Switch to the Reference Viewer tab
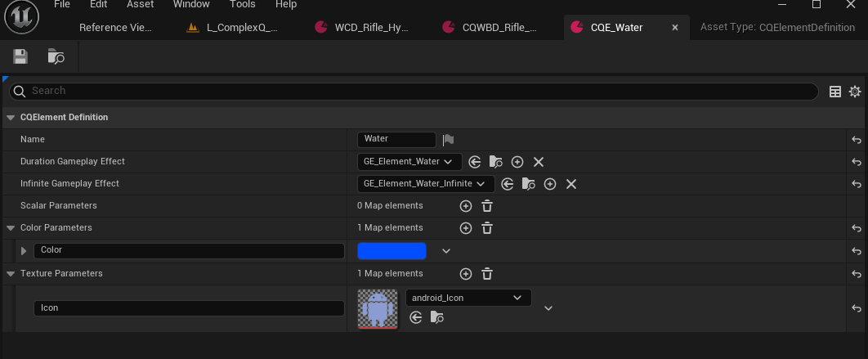 (116, 27)
